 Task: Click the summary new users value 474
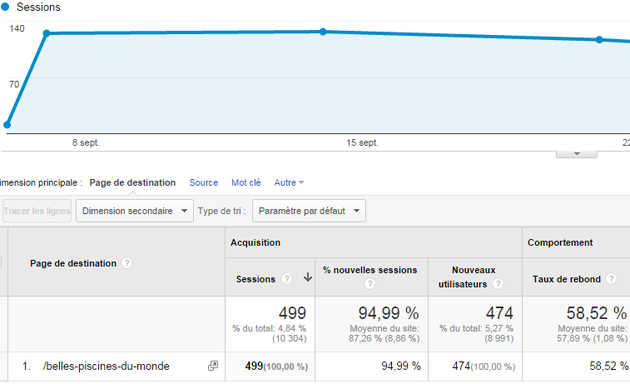[x=499, y=313]
